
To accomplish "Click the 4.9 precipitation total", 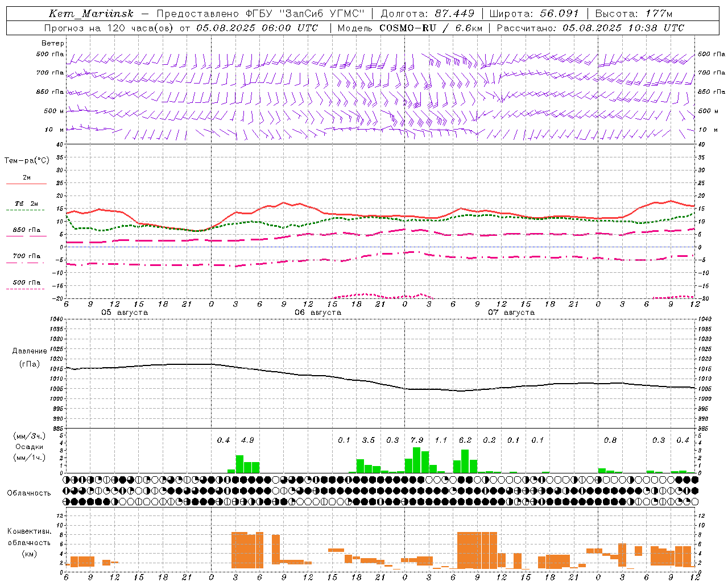I will click(247, 440).
